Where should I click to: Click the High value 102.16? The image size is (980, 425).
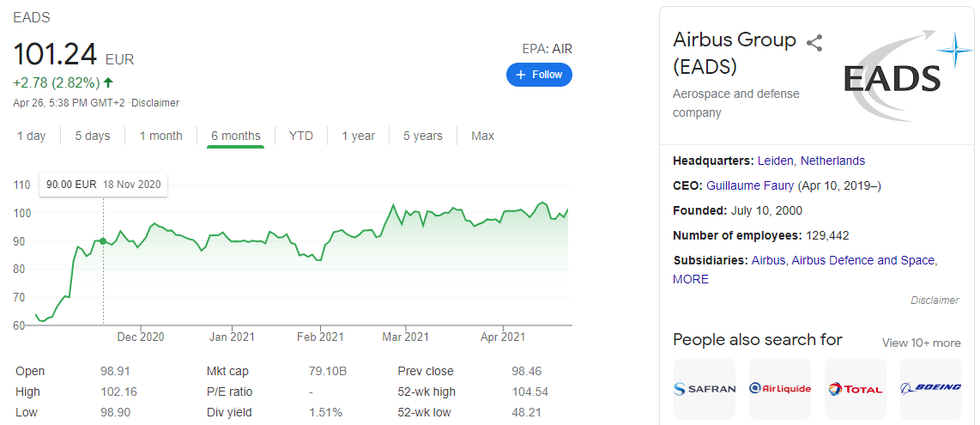click(118, 392)
